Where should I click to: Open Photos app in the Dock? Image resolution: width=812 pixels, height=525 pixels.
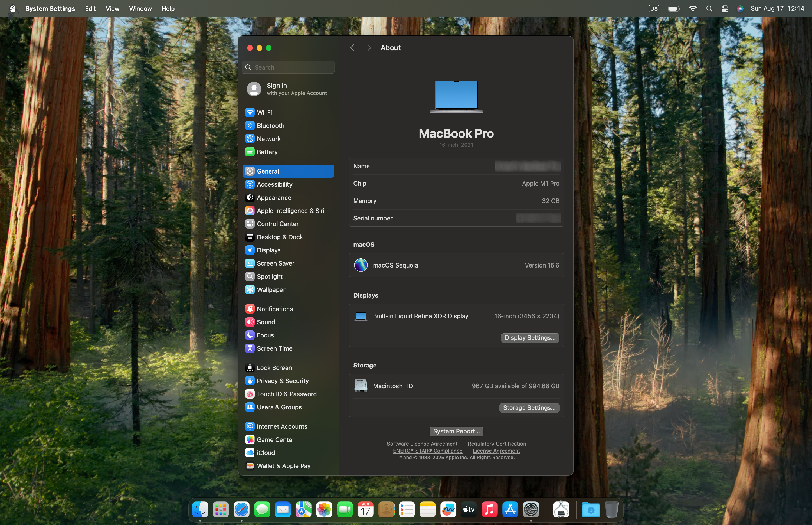(x=324, y=510)
